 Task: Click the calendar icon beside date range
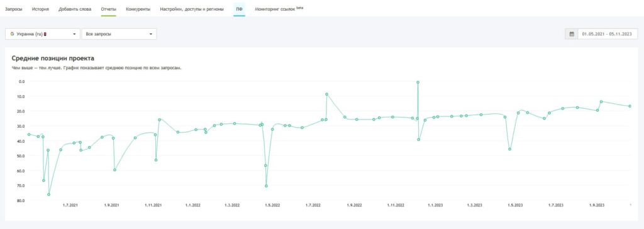(572, 34)
